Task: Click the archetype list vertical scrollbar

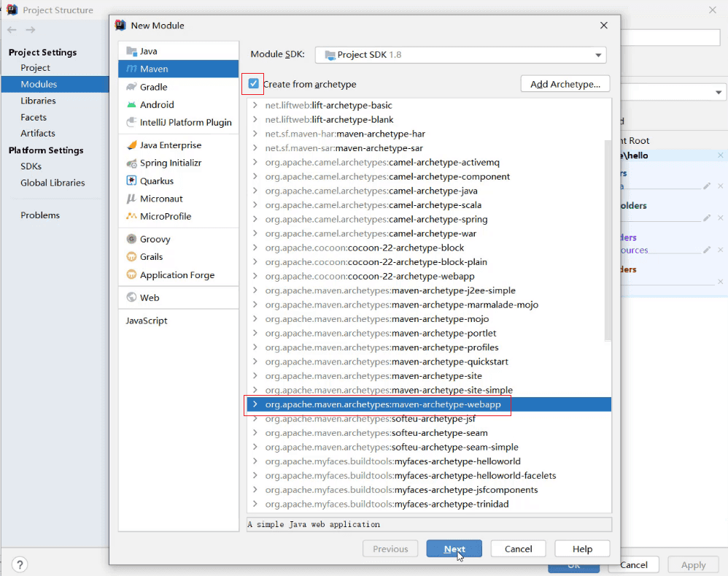Action: coord(608,240)
